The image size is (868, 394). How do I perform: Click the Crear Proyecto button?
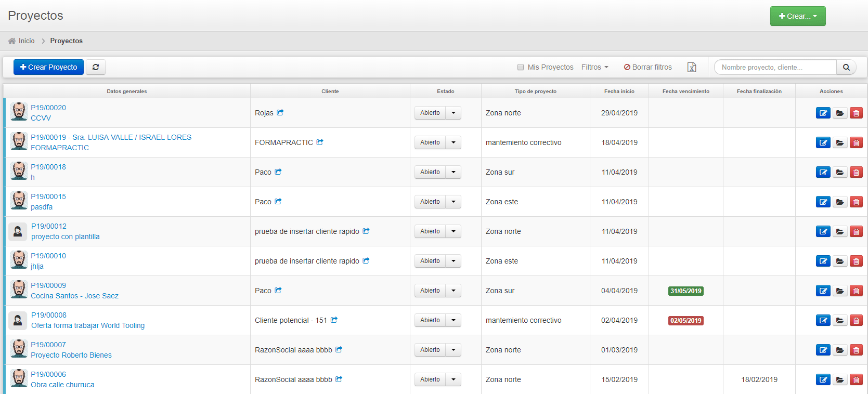48,67
